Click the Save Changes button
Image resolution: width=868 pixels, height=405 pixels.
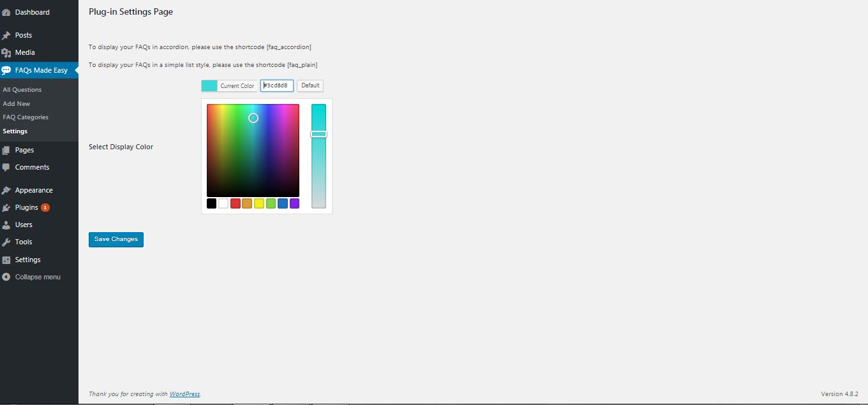[x=116, y=239]
